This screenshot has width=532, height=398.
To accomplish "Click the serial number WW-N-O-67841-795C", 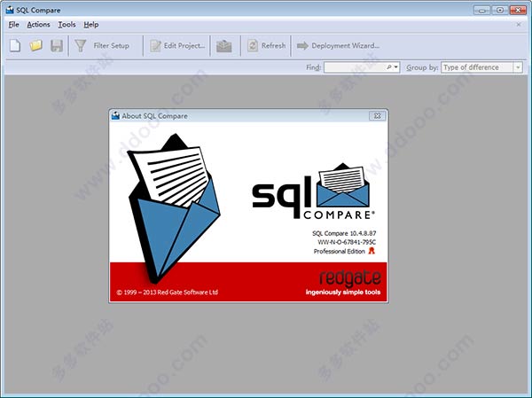I will (x=347, y=242).
